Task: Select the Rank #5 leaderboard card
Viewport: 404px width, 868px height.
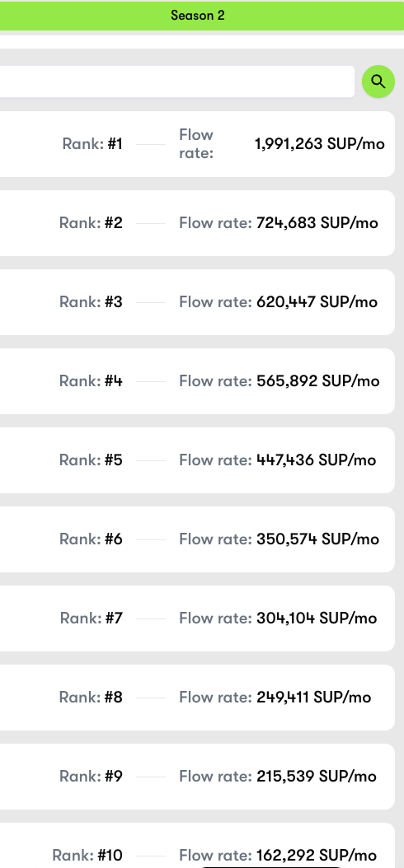Action: [197, 460]
